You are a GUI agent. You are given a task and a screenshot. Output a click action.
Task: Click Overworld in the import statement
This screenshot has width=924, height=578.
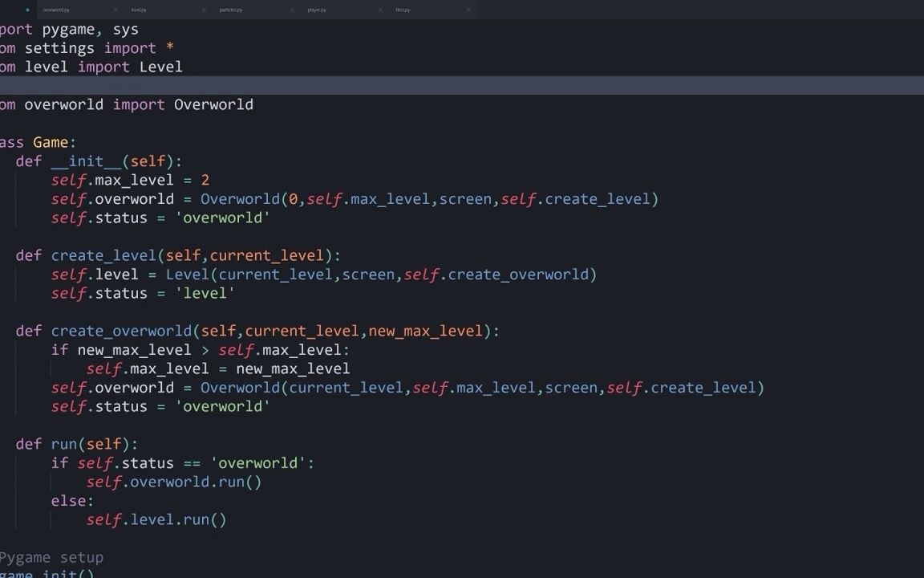(214, 104)
